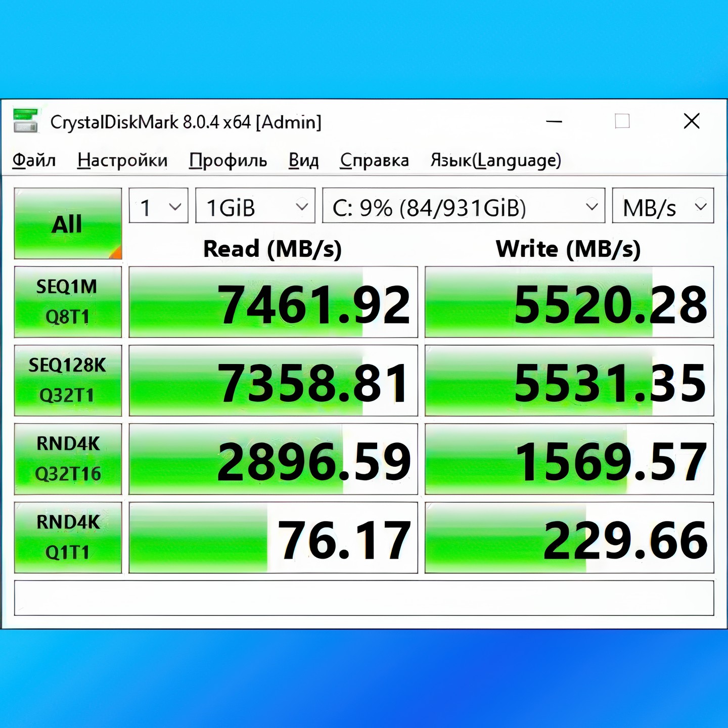The image size is (728, 728).
Task: Select the SEQ128K read result 7358.81
Action: click(x=274, y=380)
